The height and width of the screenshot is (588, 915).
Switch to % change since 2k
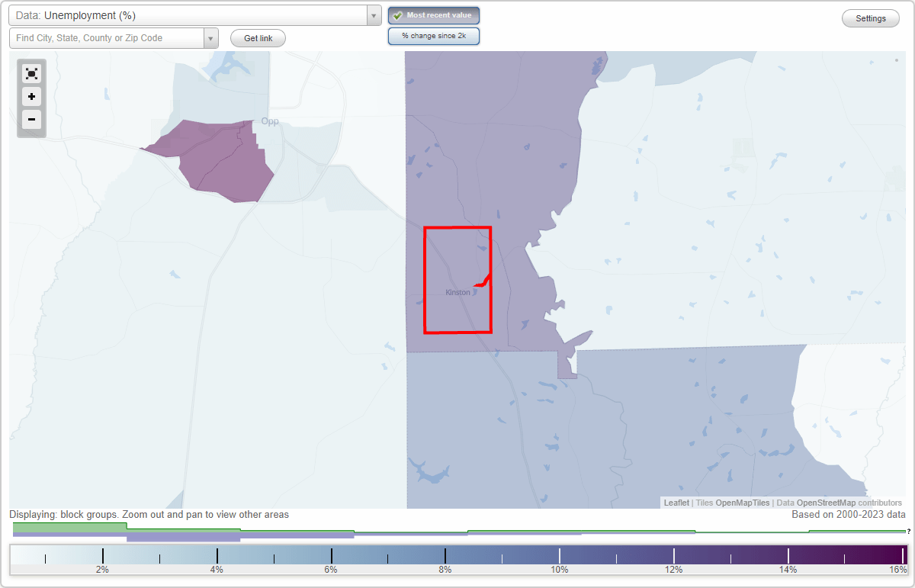point(434,36)
